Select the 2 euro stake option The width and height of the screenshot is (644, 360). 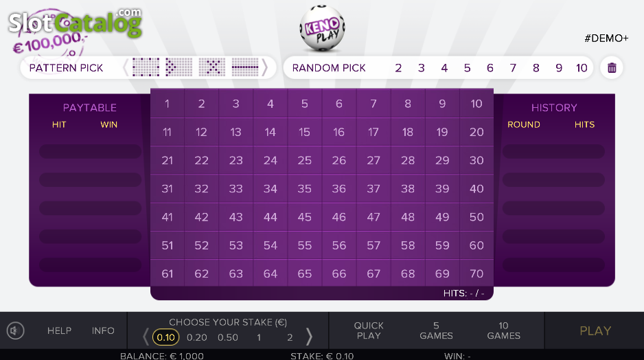point(290,337)
